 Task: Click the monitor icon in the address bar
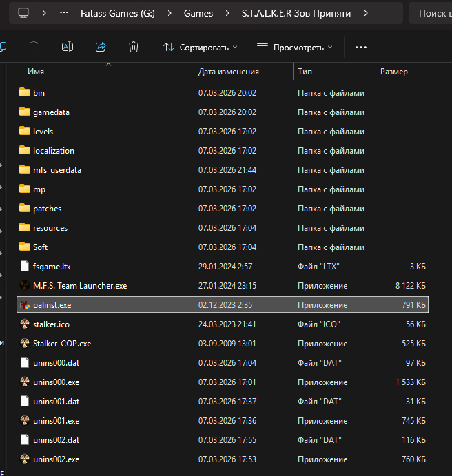(x=23, y=13)
